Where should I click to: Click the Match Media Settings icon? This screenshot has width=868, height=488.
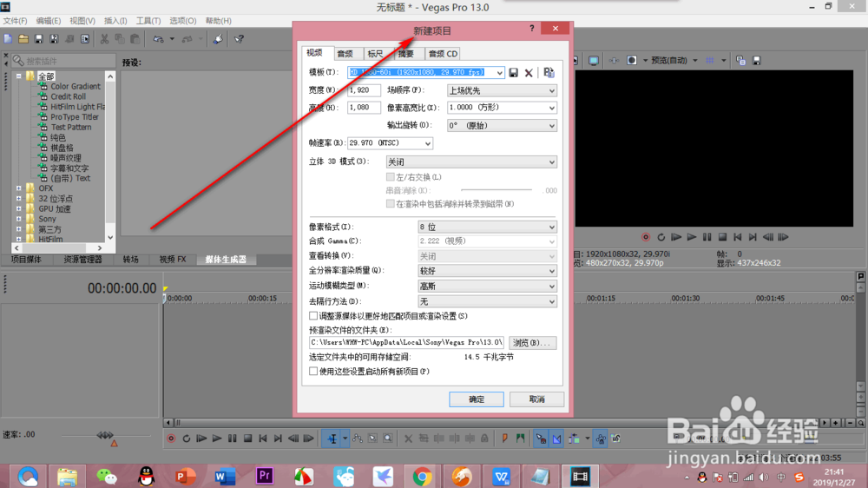pos(549,73)
